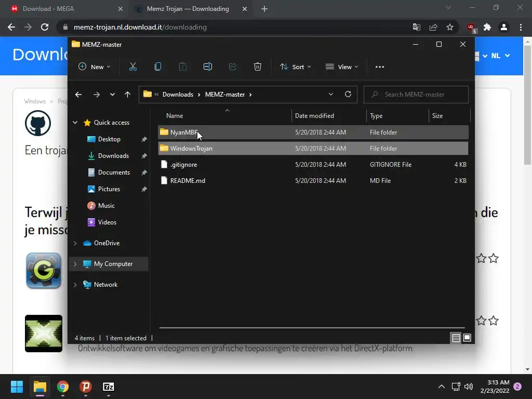Open the Chrome profile icon
Viewport: 532px width, 399px height.
(x=504, y=27)
